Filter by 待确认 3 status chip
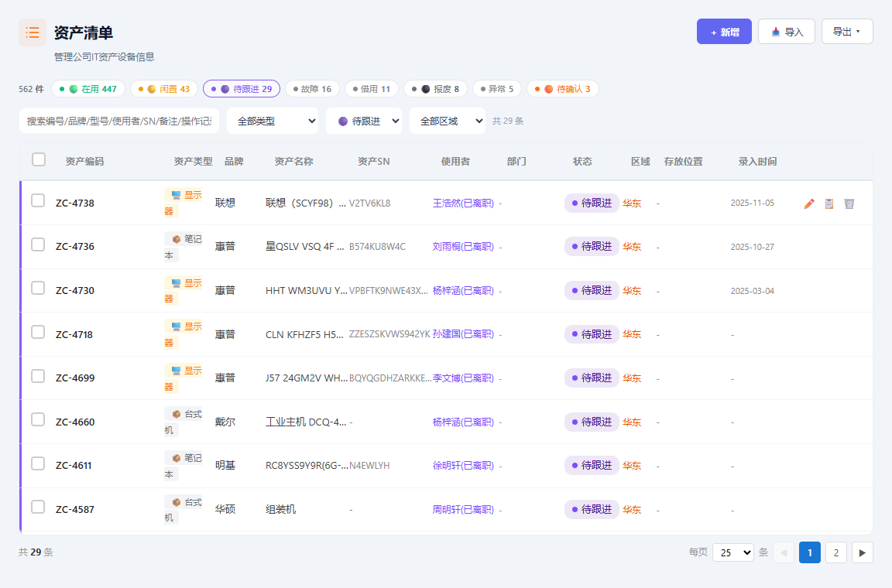892x588 pixels. [563, 89]
